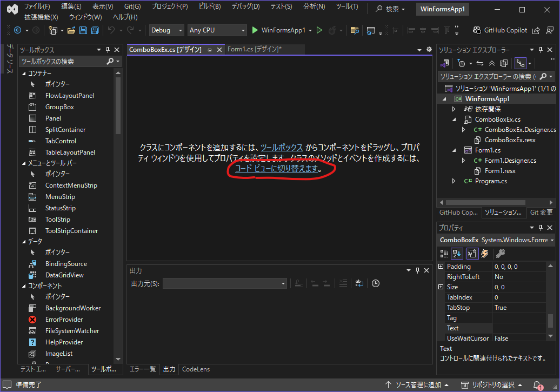Image resolution: width=560 pixels, height=392 pixels.
Task: Switch to the Form1.cs [デザイン] tab
Action: (x=254, y=50)
